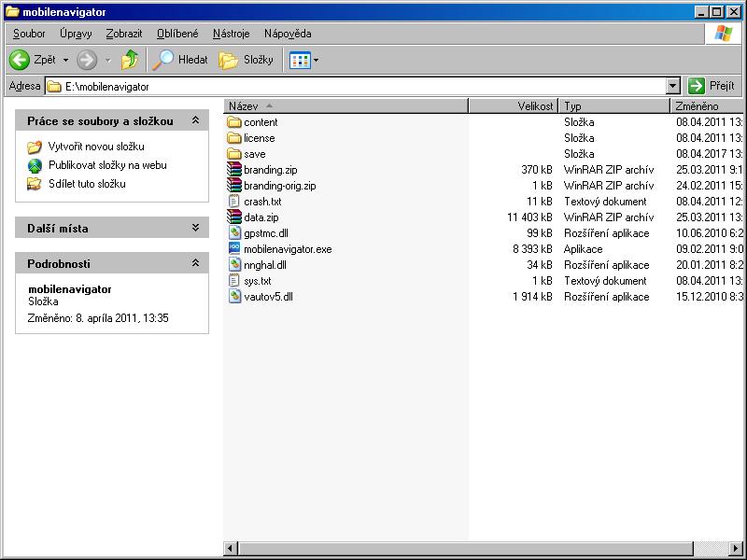Select the file name branding.zip
The image size is (747, 560).
click(271, 170)
